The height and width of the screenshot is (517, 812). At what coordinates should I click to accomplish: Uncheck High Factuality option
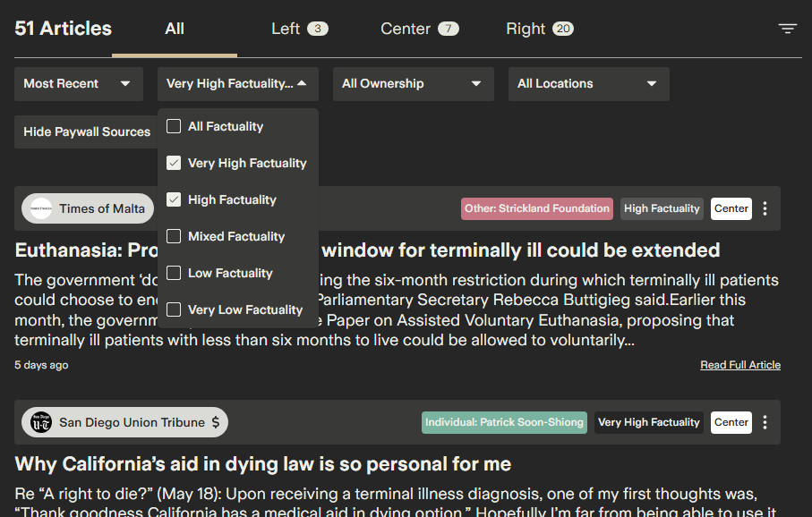pyautogui.click(x=174, y=199)
